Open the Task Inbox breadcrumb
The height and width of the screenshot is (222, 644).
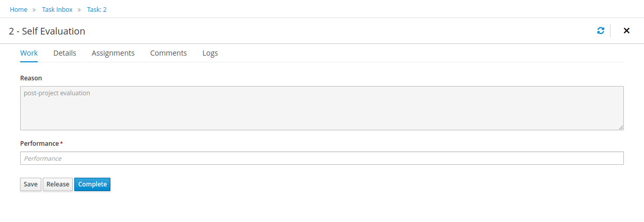(57, 9)
